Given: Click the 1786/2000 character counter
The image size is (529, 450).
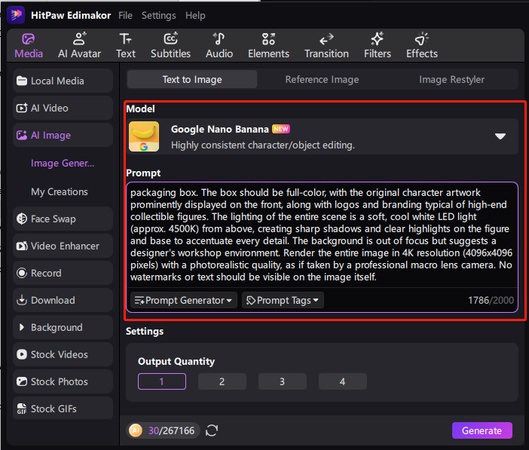Looking at the screenshot, I should pyautogui.click(x=491, y=300).
